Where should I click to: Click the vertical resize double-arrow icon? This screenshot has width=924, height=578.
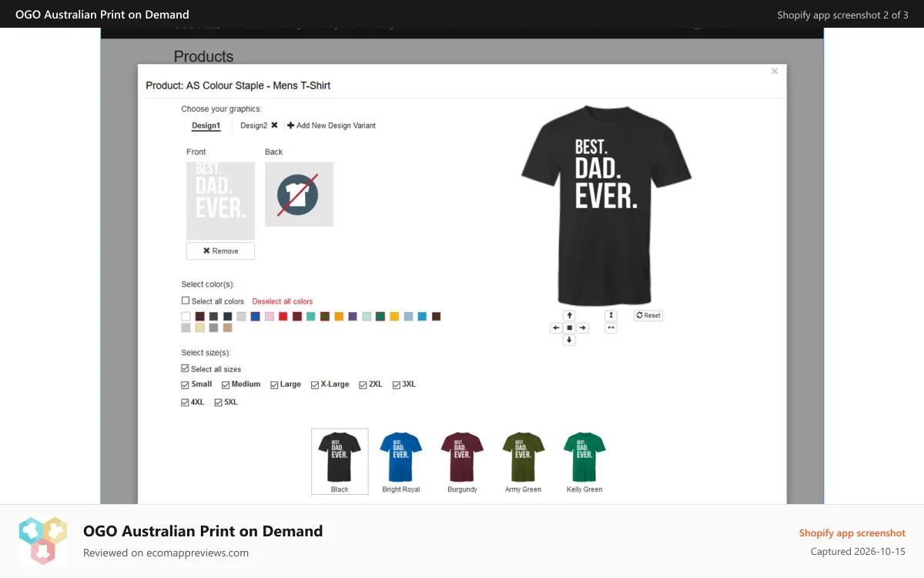(x=611, y=315)
